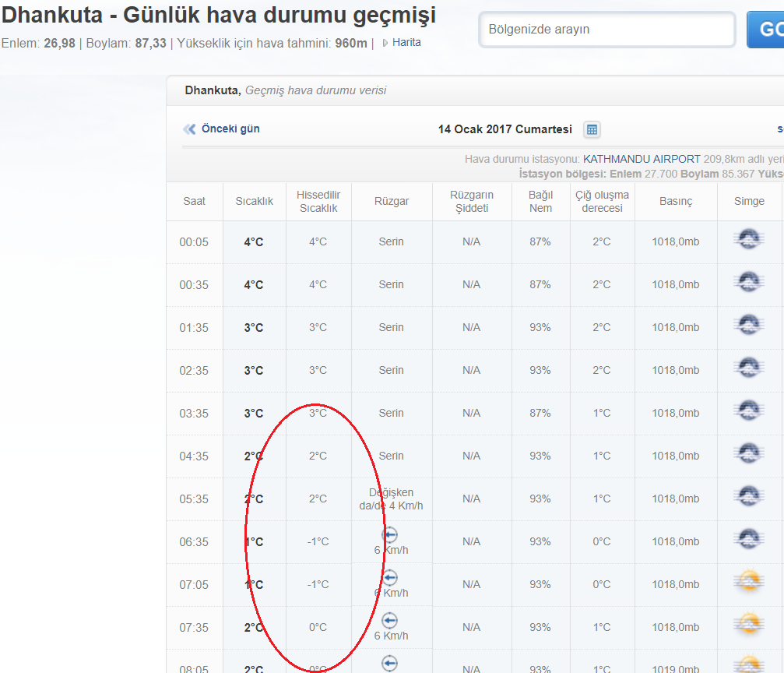The height and width of the screenshot is (673, 784).
Task: Click the wind direction arrow at 06:35
Action: click(390, 534)
